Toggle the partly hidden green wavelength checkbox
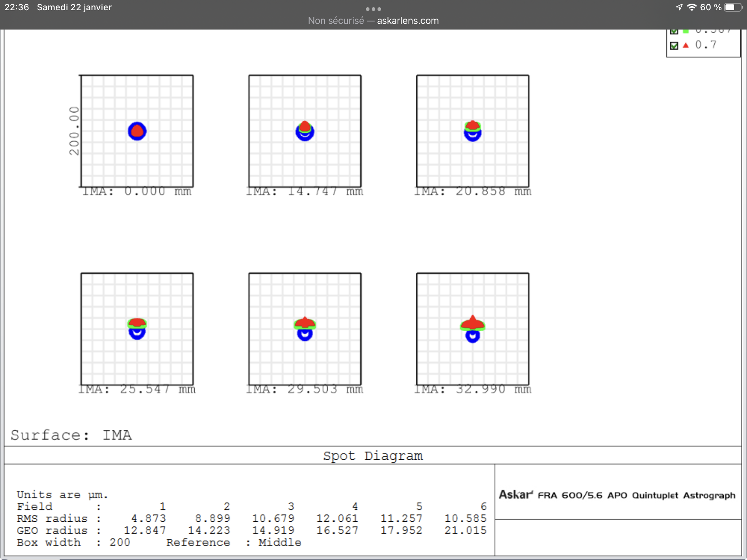This screenshot has height=560, width=747. (674, 31)
